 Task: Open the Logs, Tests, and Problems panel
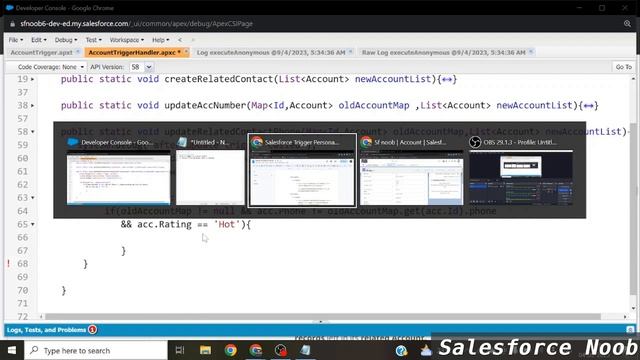coord(46,330)
